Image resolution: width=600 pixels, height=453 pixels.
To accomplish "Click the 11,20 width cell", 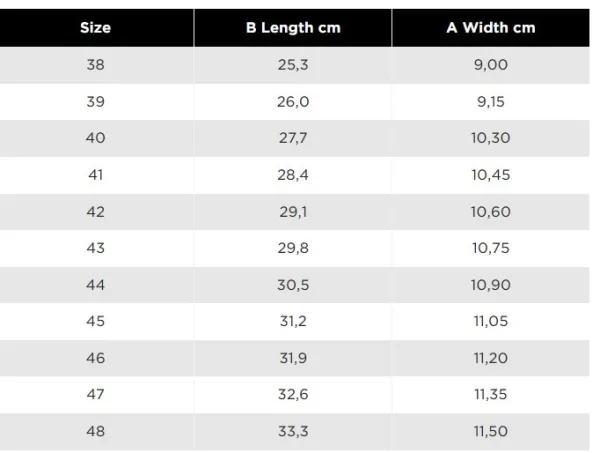I will pyautogui.click(x=490, y=358).
